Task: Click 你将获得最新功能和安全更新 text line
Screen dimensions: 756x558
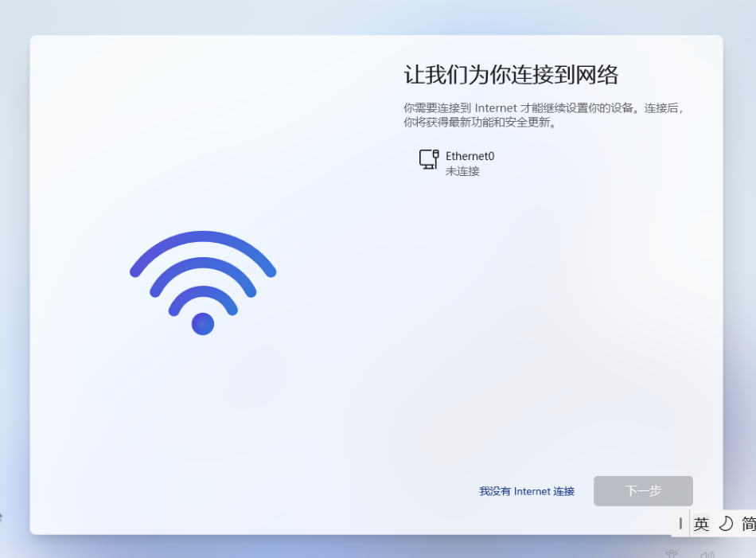Action: point(480,122)
